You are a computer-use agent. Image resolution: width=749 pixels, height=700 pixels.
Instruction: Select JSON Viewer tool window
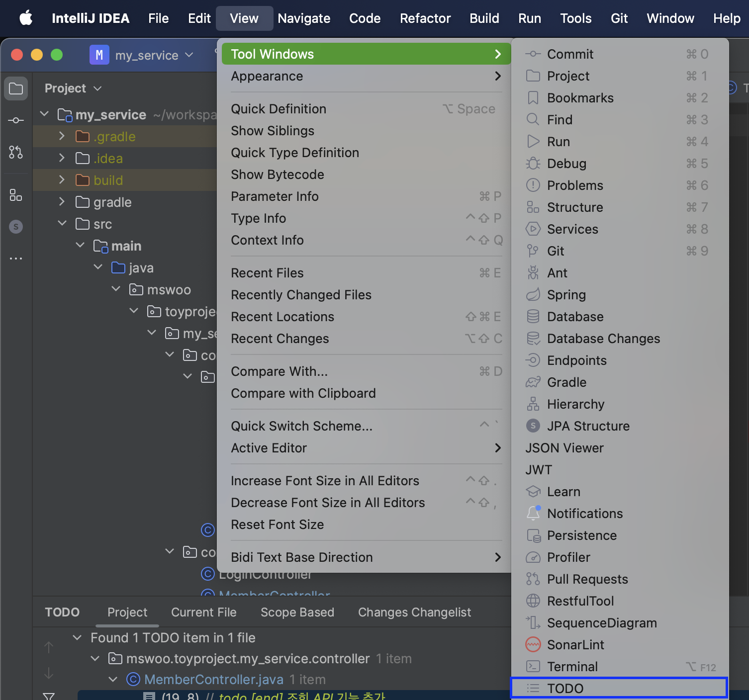620,448
